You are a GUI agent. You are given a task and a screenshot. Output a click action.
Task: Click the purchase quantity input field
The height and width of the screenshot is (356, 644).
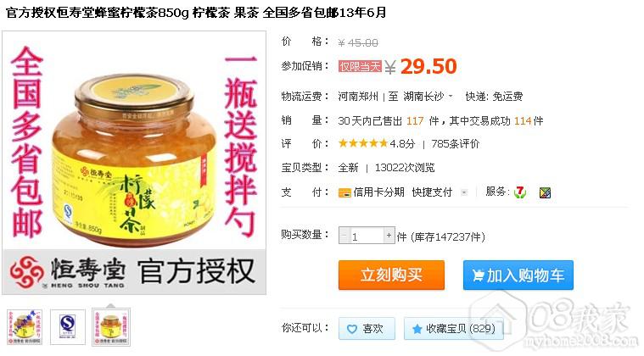367,236
